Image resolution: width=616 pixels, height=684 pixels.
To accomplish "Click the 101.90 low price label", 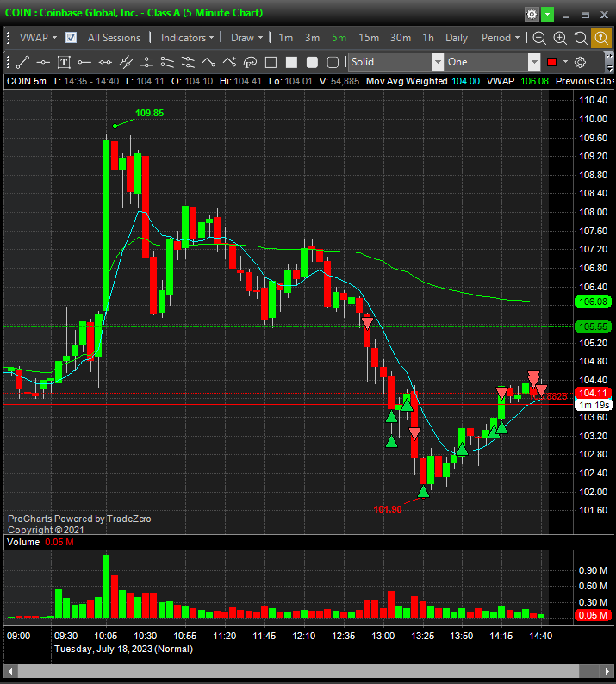I will pos(388,509).
